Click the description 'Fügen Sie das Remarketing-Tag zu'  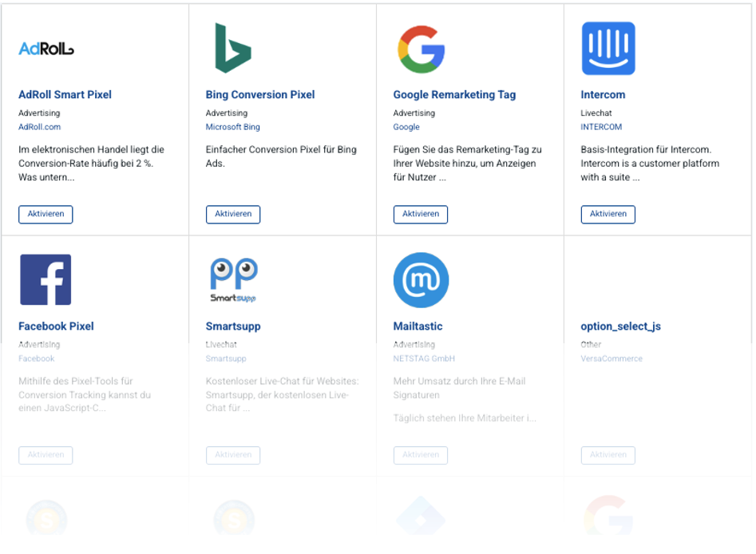(x=468, y=164)
